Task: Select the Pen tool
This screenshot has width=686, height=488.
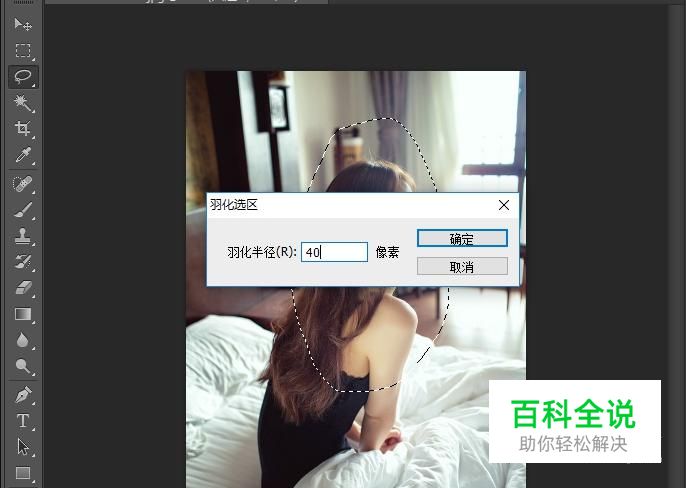Action: (23, 395)
